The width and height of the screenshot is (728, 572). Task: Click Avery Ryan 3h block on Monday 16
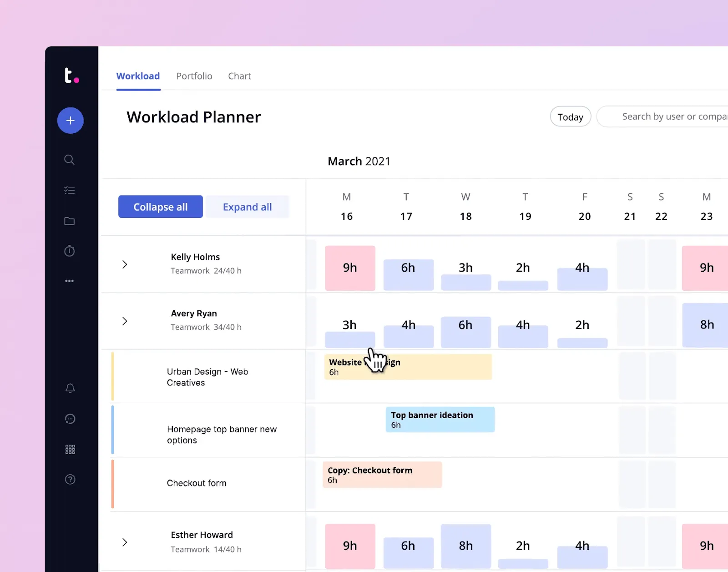pos(350,340)
